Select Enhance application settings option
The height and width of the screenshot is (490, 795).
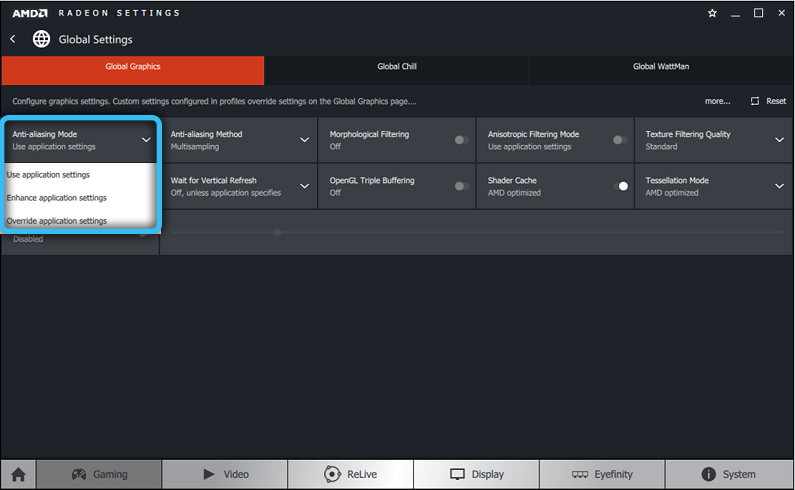[80, 198]
